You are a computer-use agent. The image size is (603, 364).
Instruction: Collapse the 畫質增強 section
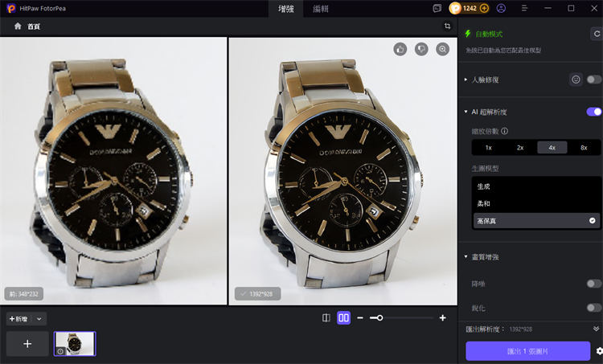[x=466, y=257]
